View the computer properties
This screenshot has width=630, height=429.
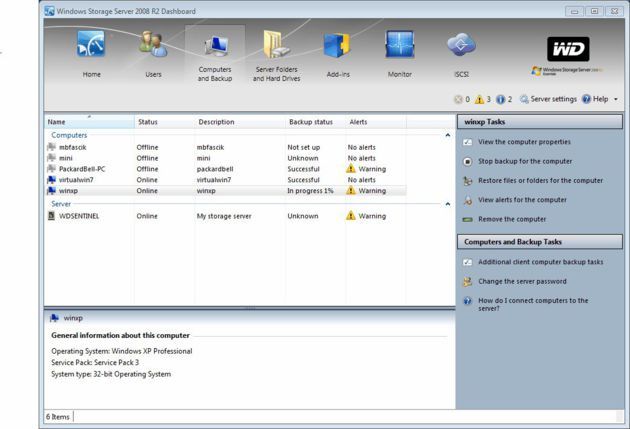coord(524,142)
